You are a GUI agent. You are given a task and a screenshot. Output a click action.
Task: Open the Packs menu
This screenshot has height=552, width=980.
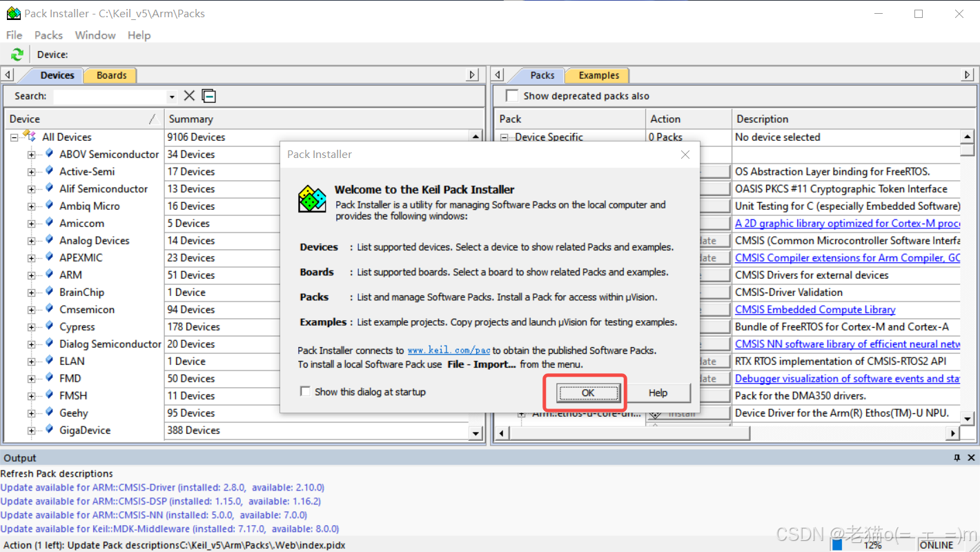coord(48,35)
